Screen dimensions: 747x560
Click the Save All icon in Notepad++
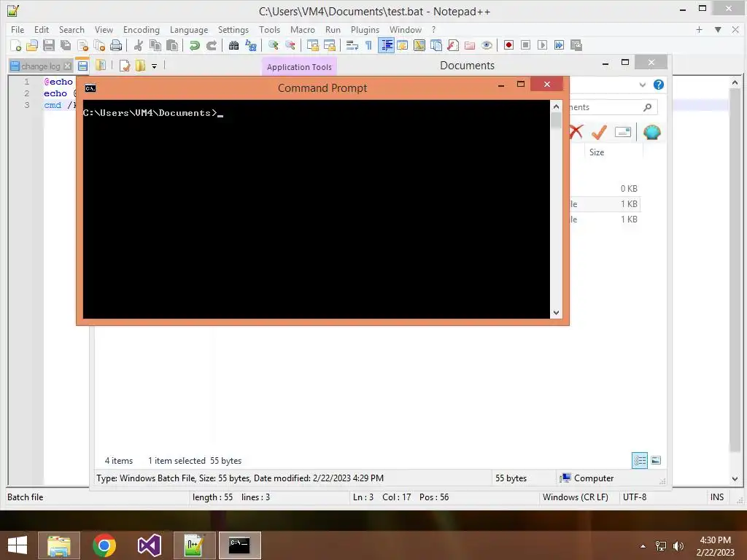coord(65,45)
